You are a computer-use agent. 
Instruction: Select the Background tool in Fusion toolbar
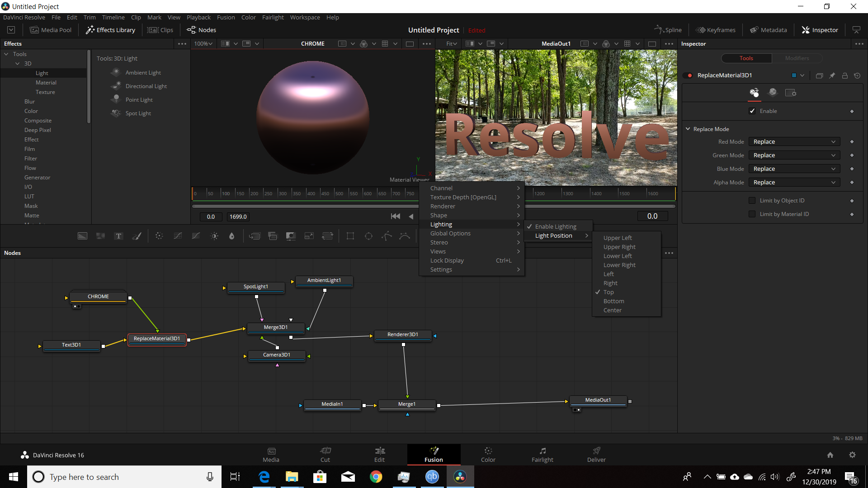82,236
